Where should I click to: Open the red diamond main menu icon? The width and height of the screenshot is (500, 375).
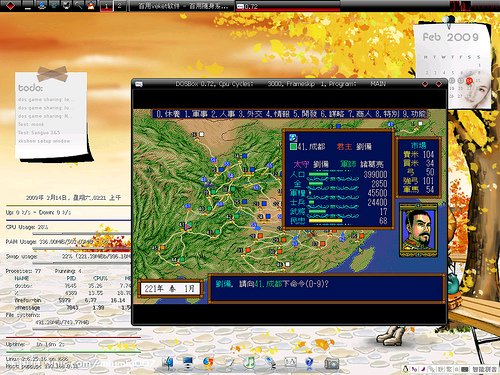point(10,5)
